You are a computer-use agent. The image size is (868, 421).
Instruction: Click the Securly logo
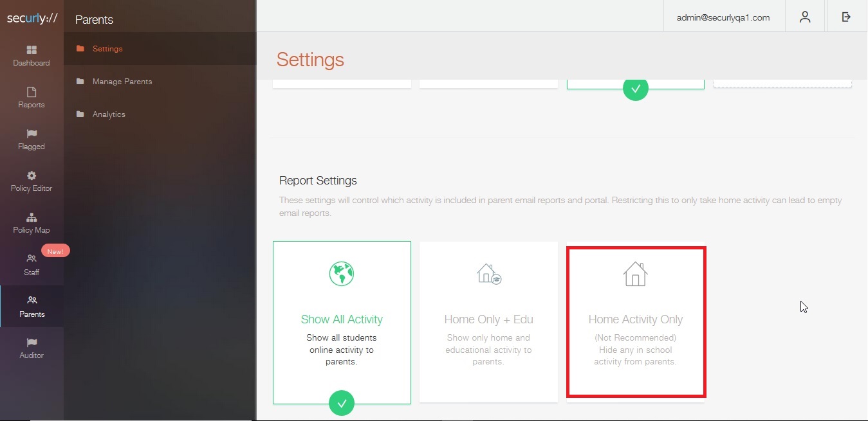32,19
